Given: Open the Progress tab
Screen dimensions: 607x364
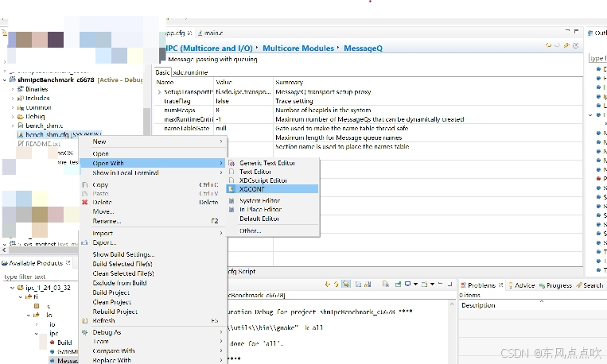Looking at the screenshot, I should point(555,285).
